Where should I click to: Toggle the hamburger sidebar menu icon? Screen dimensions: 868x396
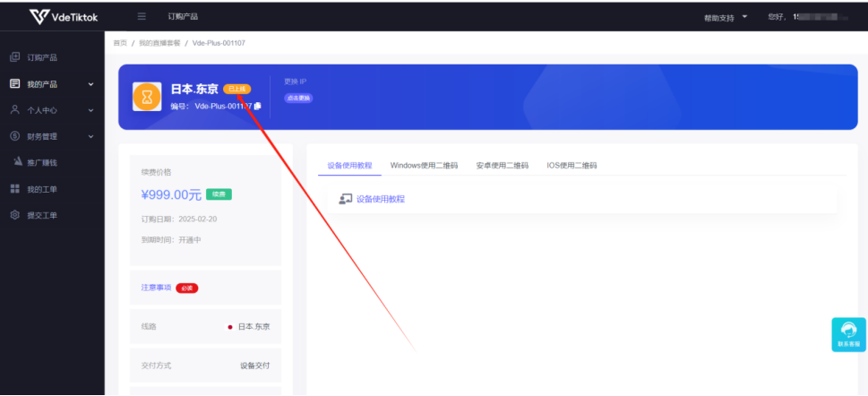click(x=142, y=16)
